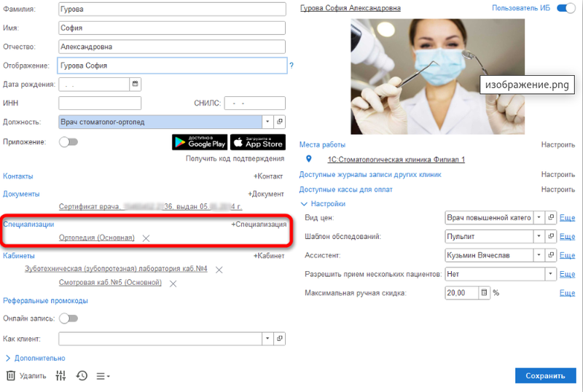Click Настроить for Доступные кассы для оплат
Viewport: 583px width, 392px height.
(558, 189)
